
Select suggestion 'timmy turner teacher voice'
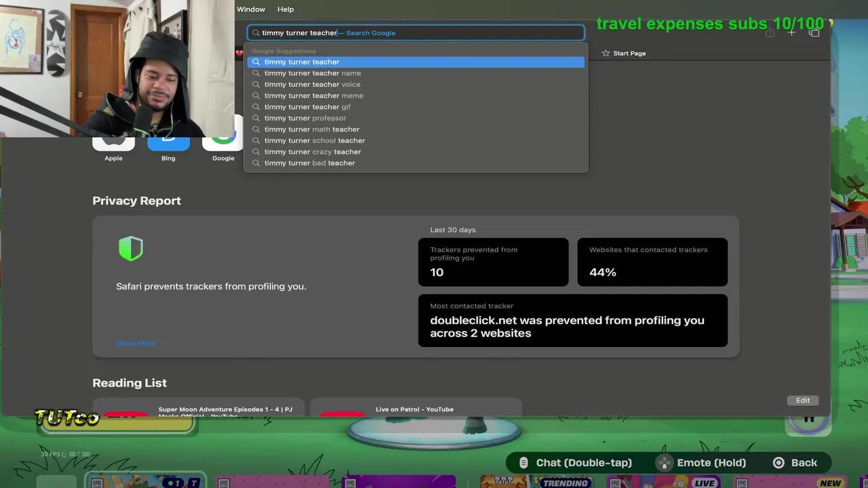416,84
